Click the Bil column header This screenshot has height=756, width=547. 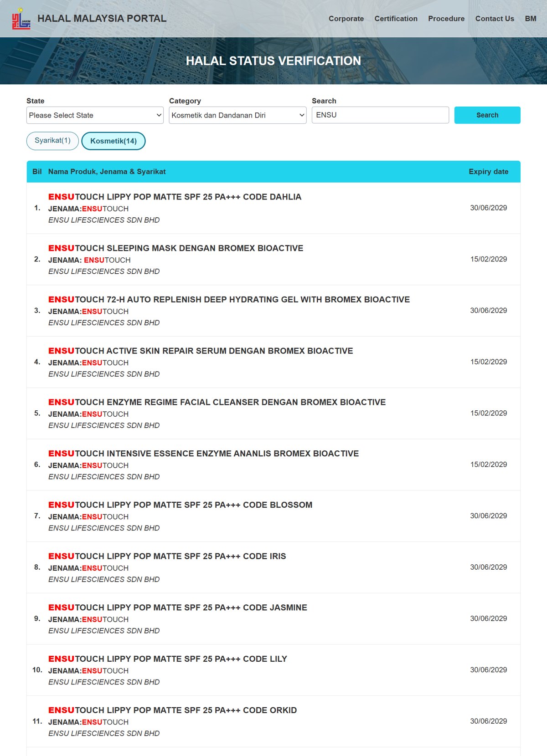point(37,172)
